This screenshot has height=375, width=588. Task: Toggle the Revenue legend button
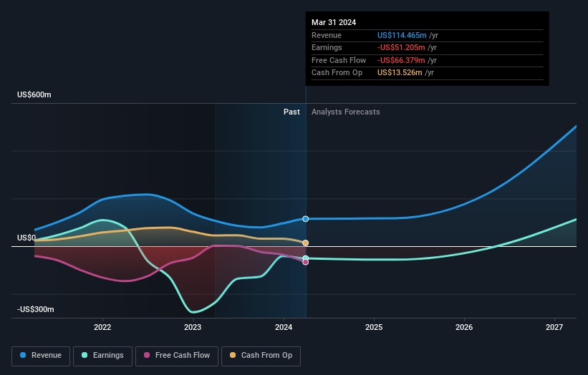pos(41,356)
